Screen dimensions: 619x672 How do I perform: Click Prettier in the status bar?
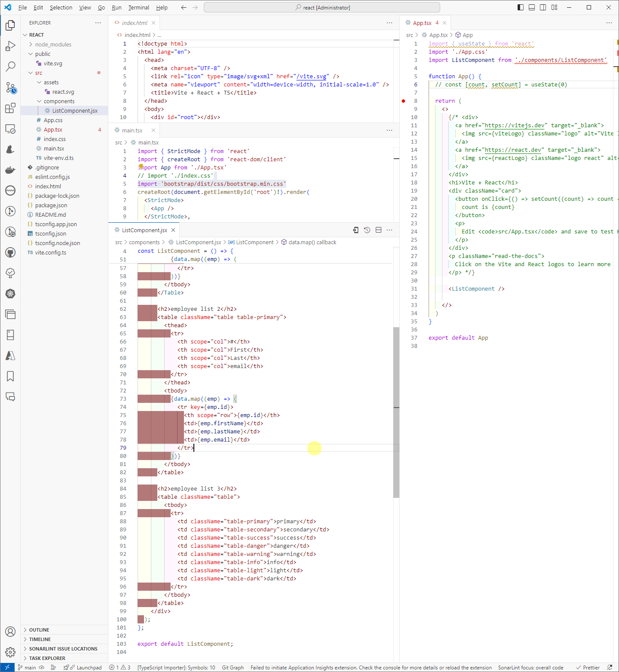click(588, 667)
